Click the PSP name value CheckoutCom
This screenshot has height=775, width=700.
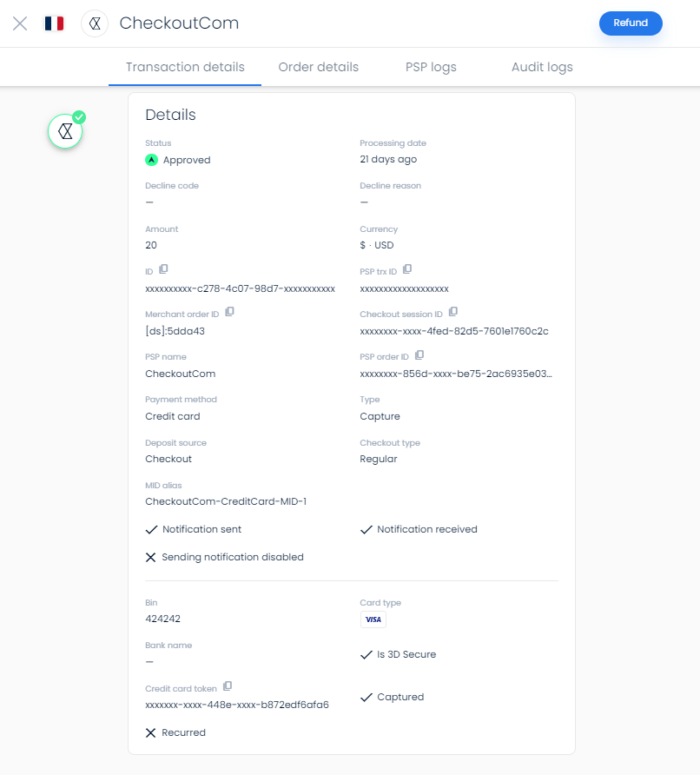pos(181,374)
